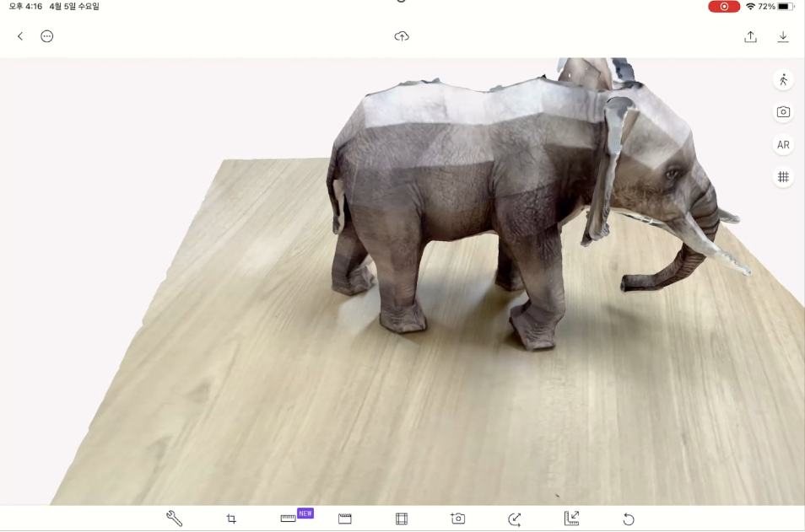Click the purple NEW badge

point(305,513)
